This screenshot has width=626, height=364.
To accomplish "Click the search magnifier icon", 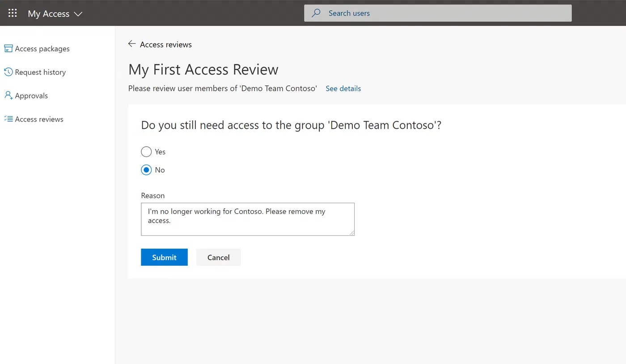I will click(316, 13).
